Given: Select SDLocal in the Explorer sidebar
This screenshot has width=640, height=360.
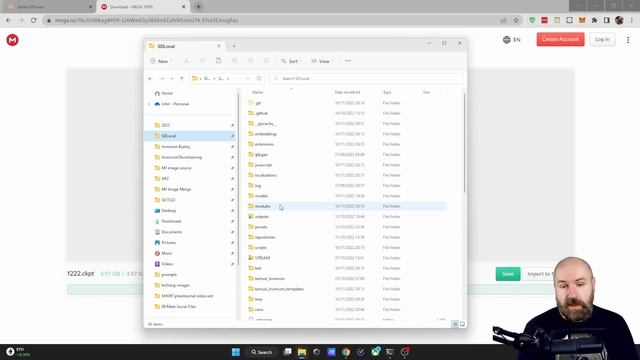Looking at the screenshot, I should coord(191,136).
